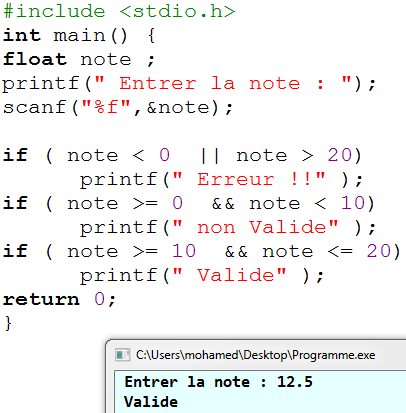Viewport: 406px width, 413px height.
Task: Click the console output line 'Valide'
Action: [151, 402]
